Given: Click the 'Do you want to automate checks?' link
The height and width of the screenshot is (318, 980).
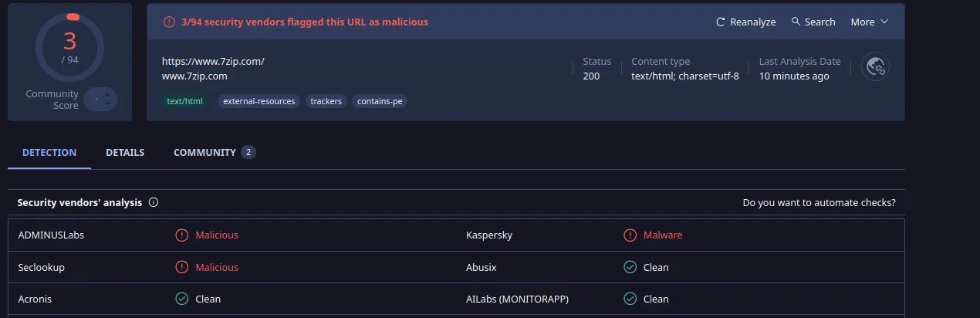Looking at the screenshot, I should coord(819,203).
